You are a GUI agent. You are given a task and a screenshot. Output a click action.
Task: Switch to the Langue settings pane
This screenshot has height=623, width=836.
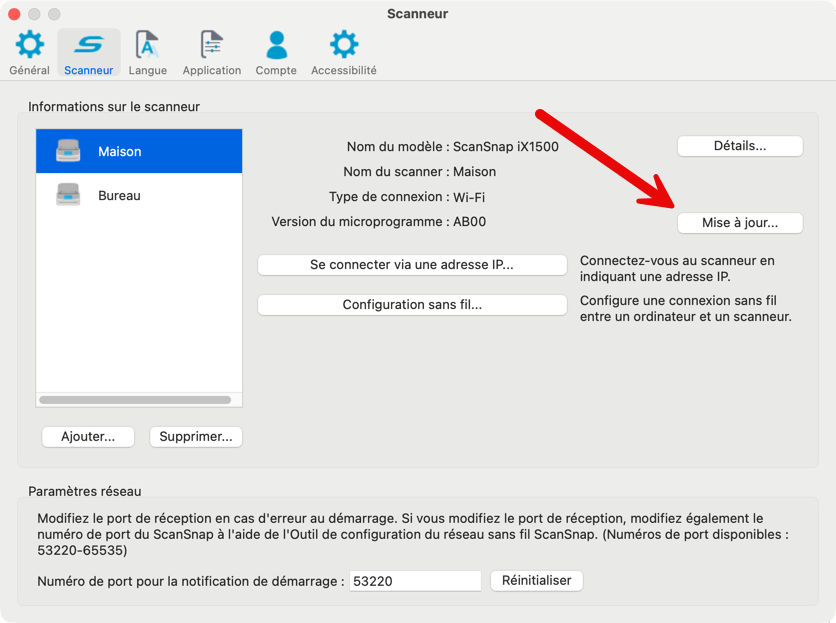(148, 53)
